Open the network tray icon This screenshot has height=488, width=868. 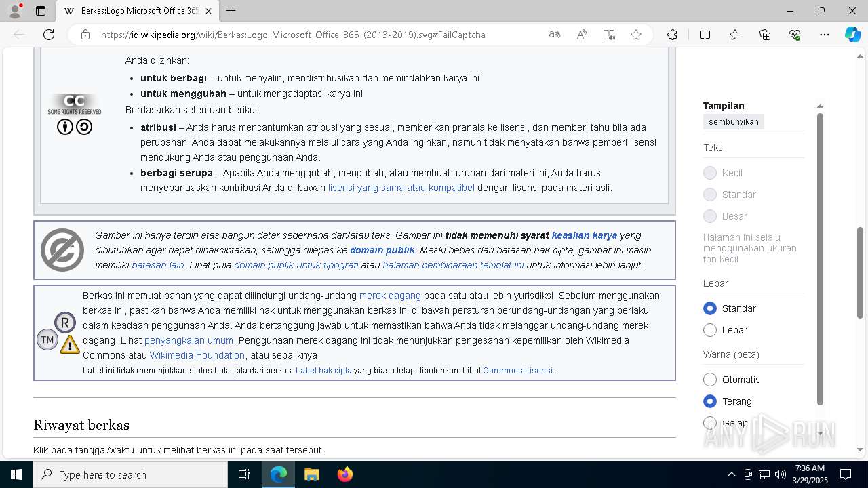pos(764,474)
